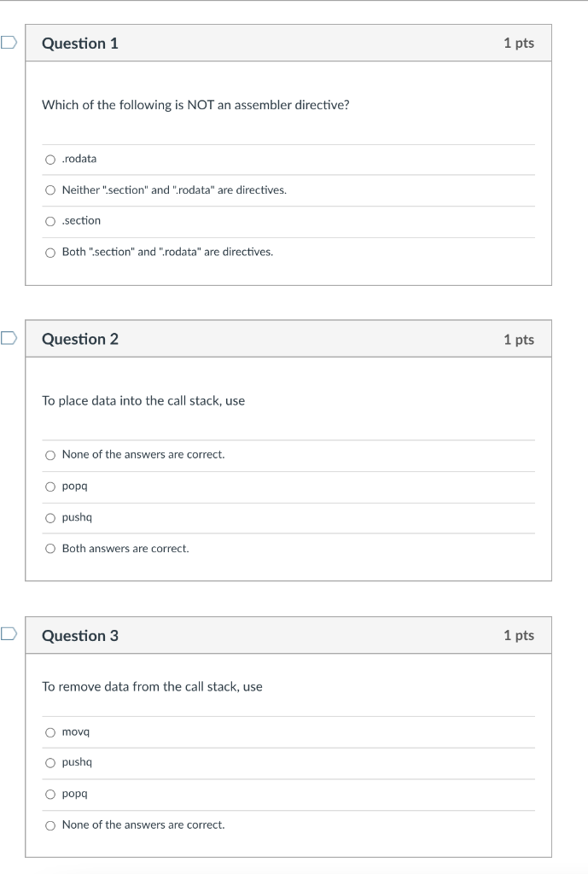Choose "None of the answers are correct." in Question 3

[50, 824]
